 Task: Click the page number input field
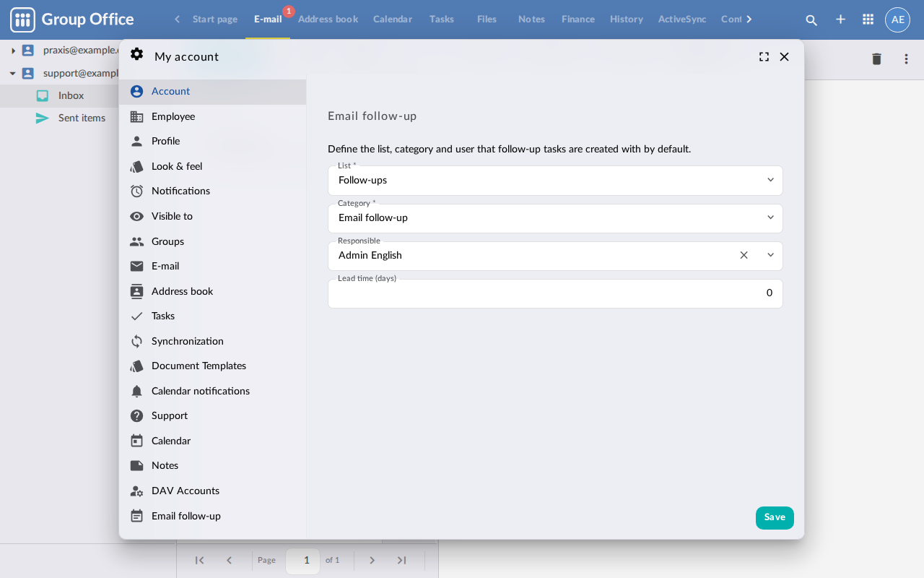[x=302, y=561]
